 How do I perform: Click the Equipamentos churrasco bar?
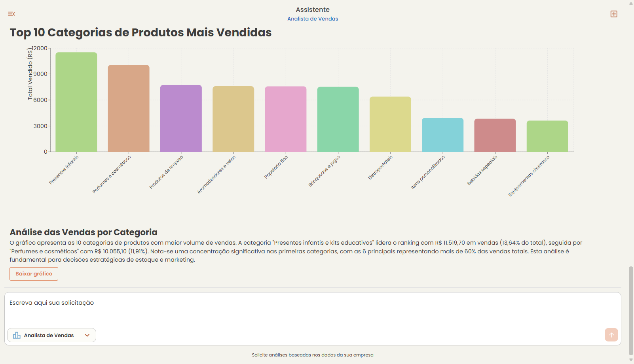click(x=547, y=136)
